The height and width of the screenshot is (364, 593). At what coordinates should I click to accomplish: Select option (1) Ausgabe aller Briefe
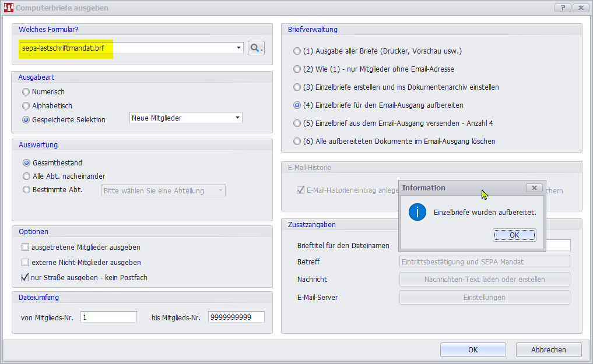[x=297, y=51]
